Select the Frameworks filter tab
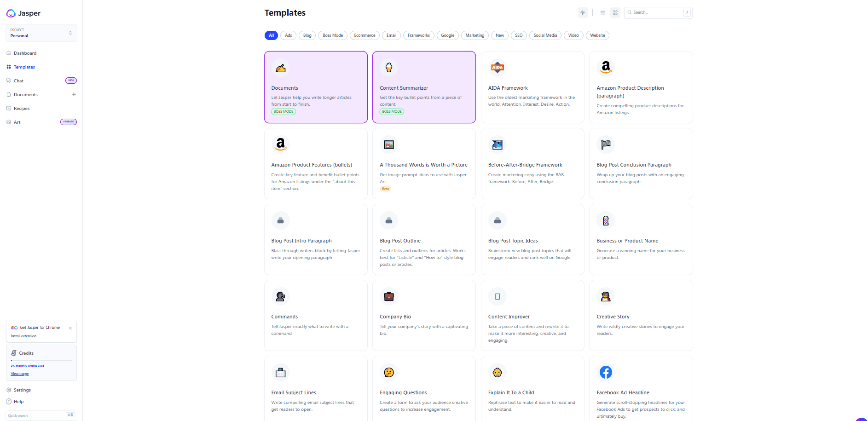This screenshot has width=868, height=421. pyautogui.click(x=419, y=35)
